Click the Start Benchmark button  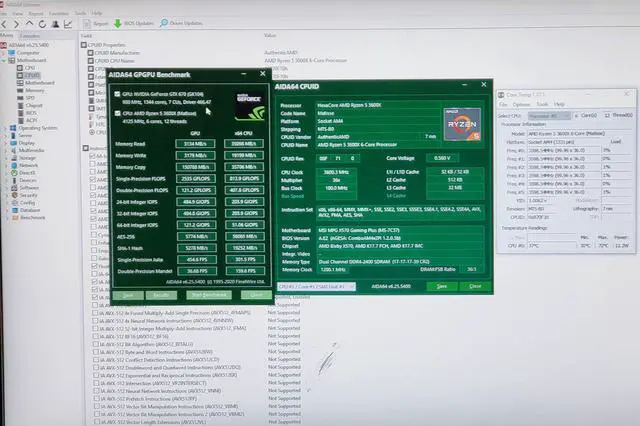tap(209, 295)
